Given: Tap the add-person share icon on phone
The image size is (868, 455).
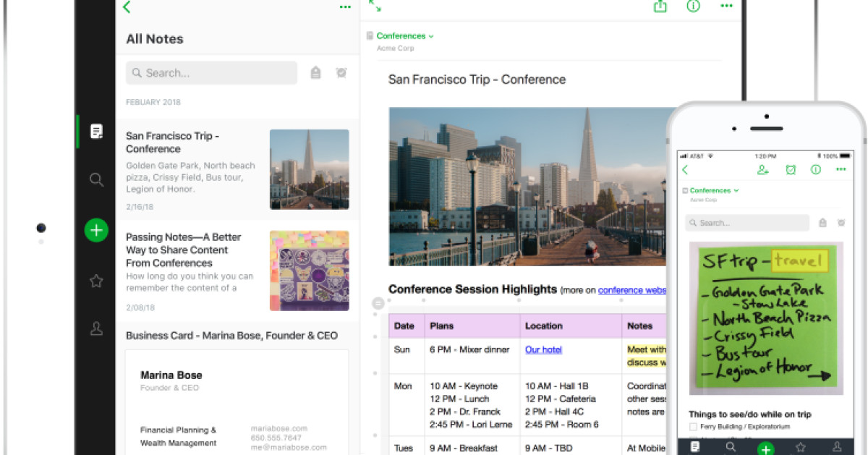Looking at the screenshot, I should point(762,170).
